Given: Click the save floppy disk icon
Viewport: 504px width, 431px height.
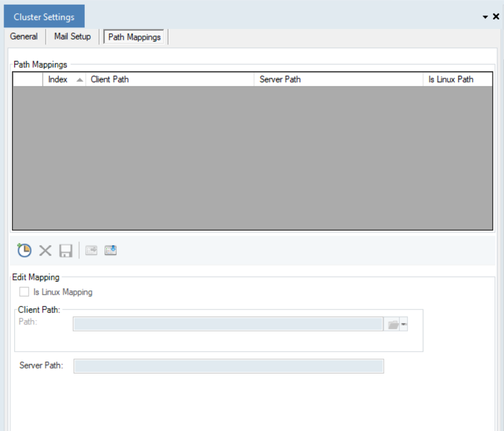Looking at the screenshot, I should 65,250.
